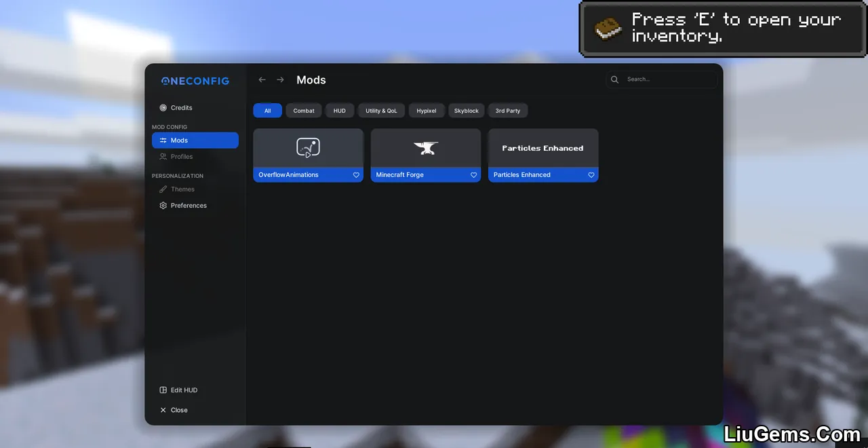Select the All filter tab
868x448 pixels.
[268, 111]
